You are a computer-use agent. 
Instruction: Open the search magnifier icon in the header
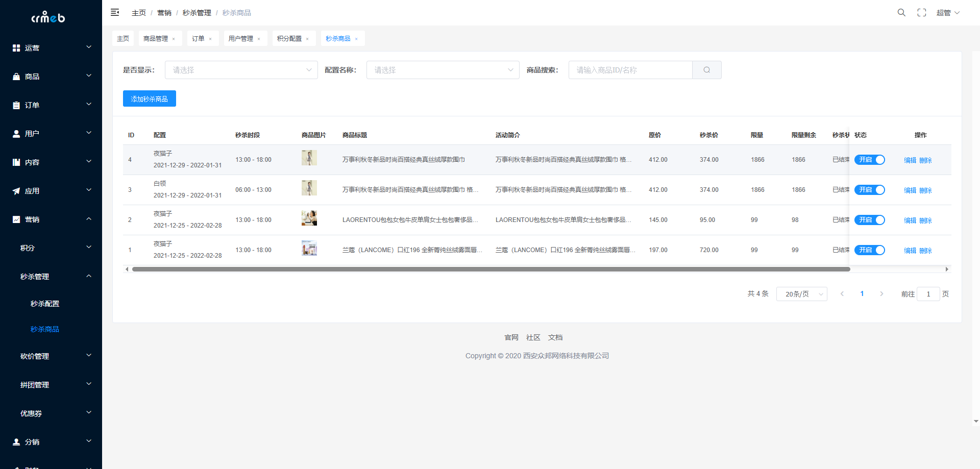[x=901, y=12]
